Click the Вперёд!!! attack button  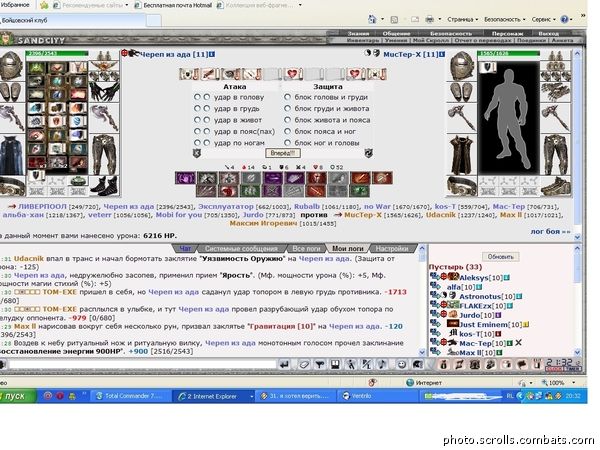coord(283,153)
